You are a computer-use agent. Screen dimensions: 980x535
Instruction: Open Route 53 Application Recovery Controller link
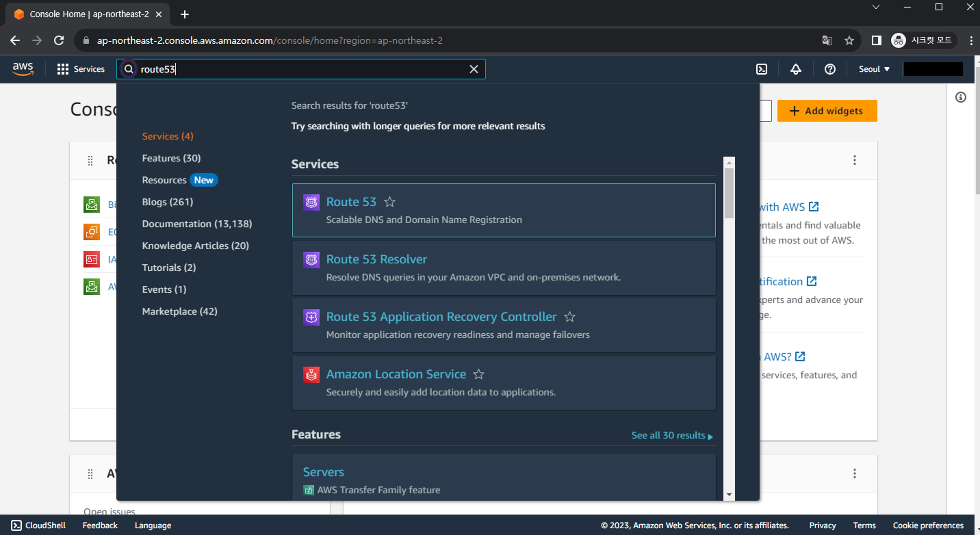[441, 317]
